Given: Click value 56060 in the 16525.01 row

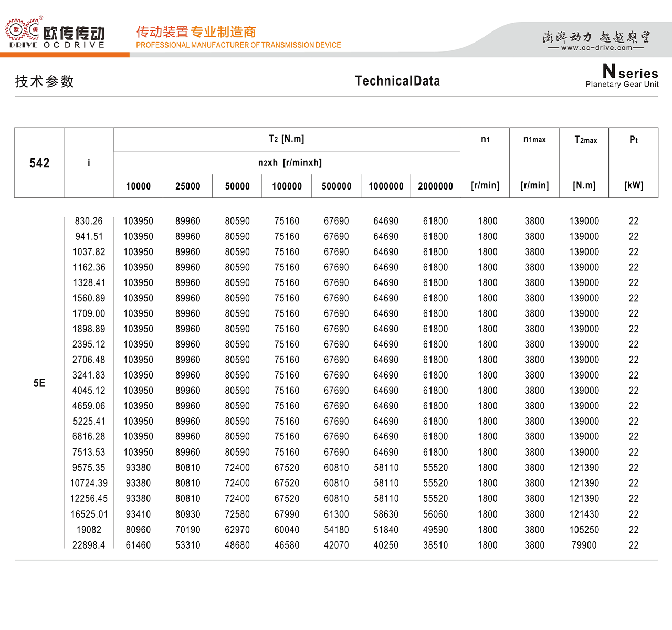Looking at the screenshot, I should [436, 514].
